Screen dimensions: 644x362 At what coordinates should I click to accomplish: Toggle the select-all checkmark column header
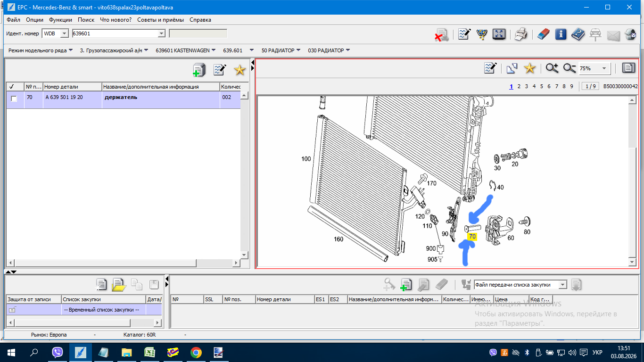point(15,87)
